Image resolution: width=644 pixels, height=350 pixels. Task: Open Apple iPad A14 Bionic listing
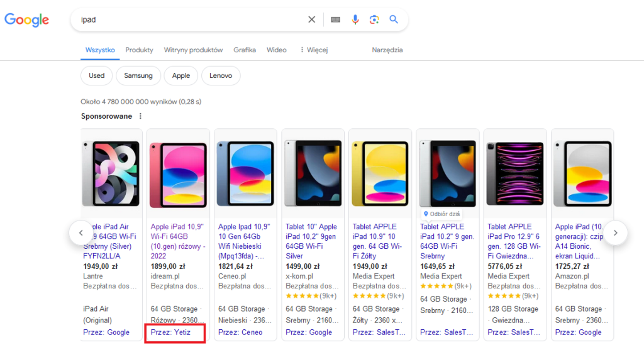tap(579, 241)
